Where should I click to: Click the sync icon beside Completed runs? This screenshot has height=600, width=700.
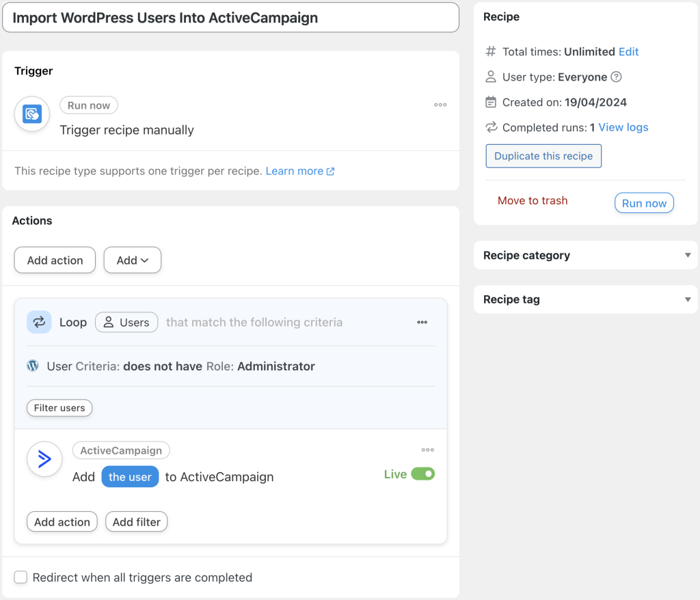[x=491, y=128]
